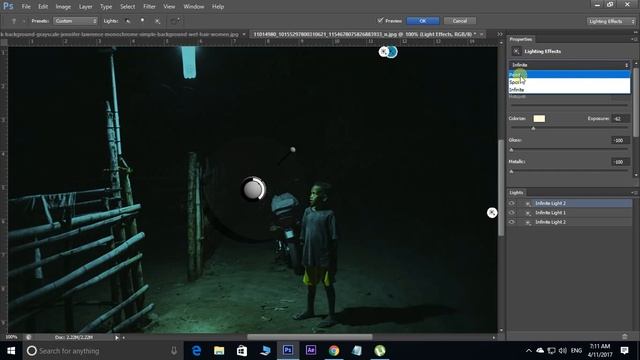Launch Google Chrome from the taskbar

(x=334, y=350)
